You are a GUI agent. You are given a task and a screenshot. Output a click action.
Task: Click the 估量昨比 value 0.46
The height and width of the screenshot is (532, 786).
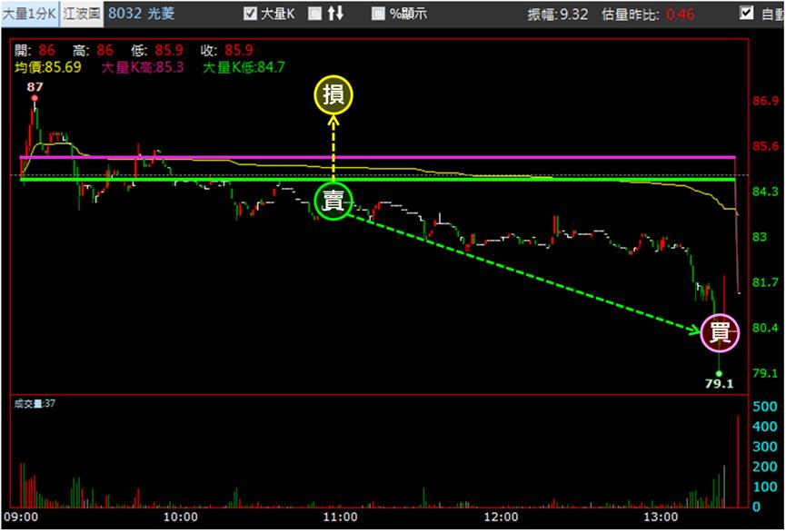click(x=681, y=14)
